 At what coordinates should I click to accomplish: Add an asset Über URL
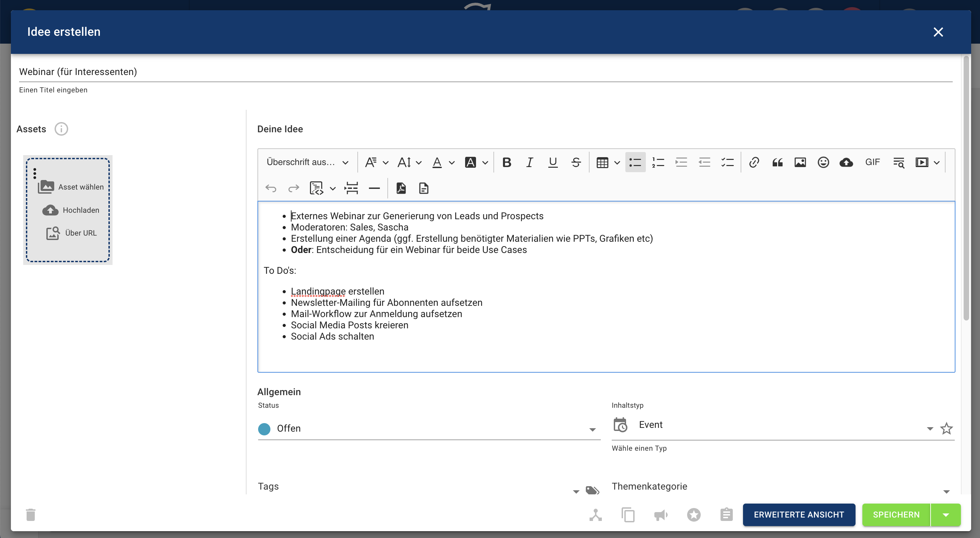(x=72, y=233)
